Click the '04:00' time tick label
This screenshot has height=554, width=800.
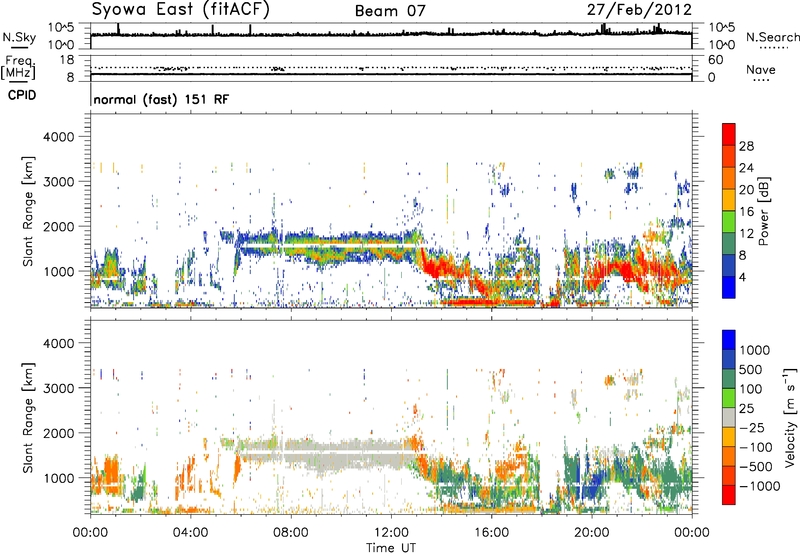tap(190, 533)
